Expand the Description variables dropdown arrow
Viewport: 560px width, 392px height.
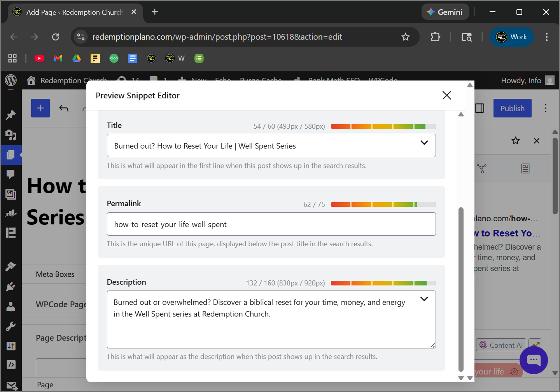click(424, 299)
